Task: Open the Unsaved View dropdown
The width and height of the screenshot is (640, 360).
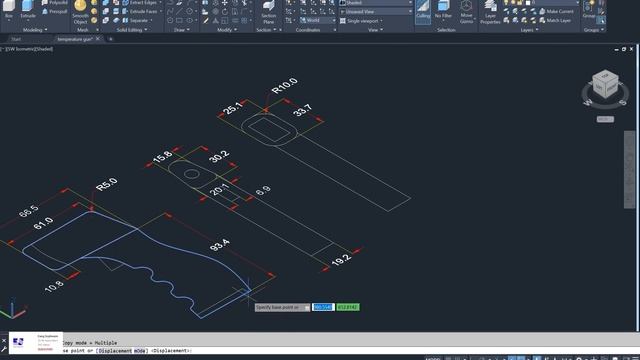Action: click(x=376, y=11)
